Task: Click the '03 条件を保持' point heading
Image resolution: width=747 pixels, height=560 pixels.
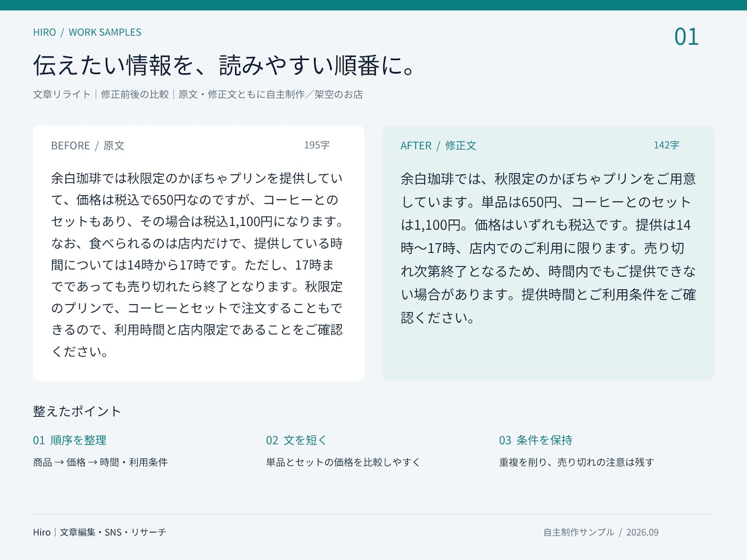Action: (x=536, y=440)
